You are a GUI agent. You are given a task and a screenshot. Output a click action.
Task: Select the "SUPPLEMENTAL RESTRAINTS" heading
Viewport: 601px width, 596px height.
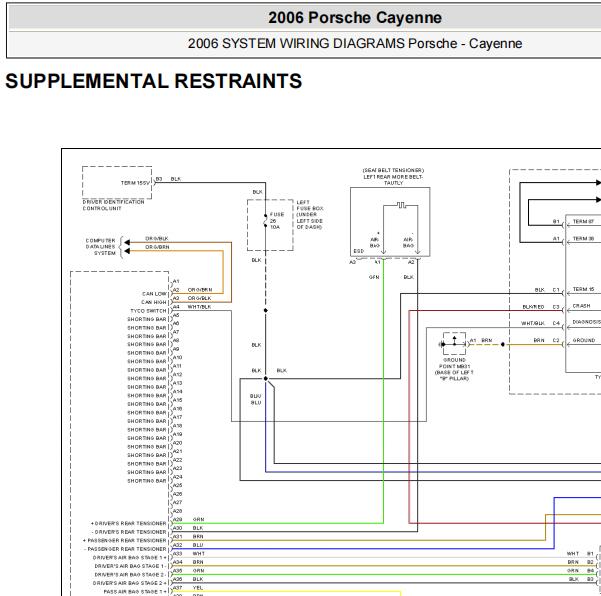(154, 81)
